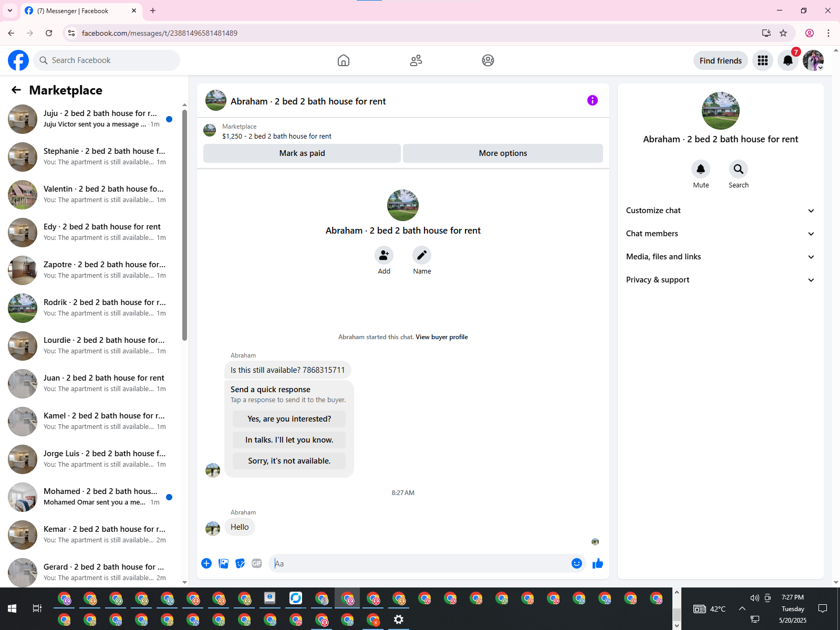Open the Kemar conversation
The image size is (840, 630).
[90, 535]
